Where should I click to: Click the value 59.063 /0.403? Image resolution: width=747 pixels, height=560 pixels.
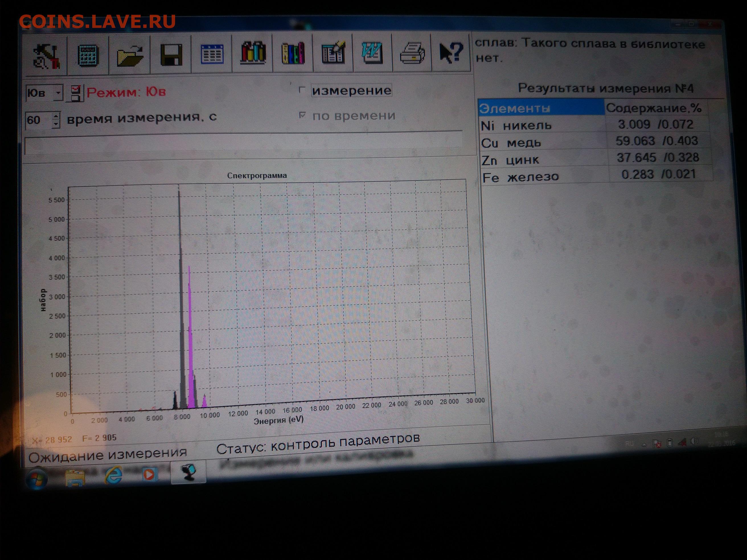tap(657, 141)
